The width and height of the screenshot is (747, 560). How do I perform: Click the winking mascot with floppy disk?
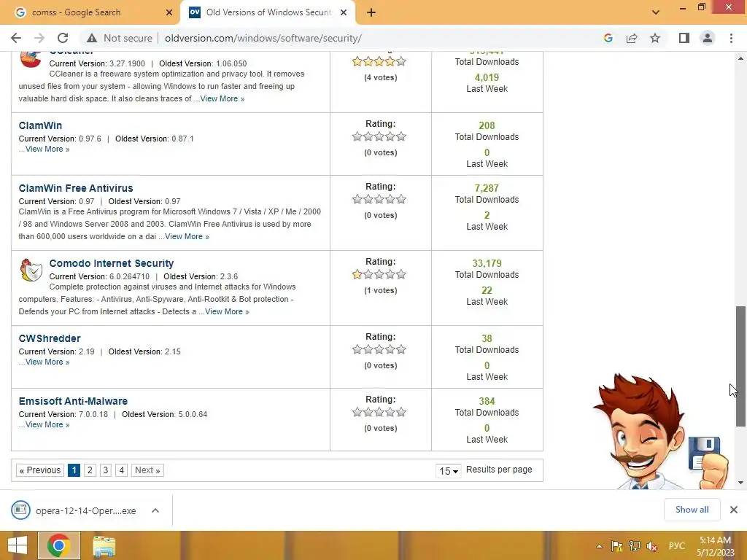pos(659,432)
